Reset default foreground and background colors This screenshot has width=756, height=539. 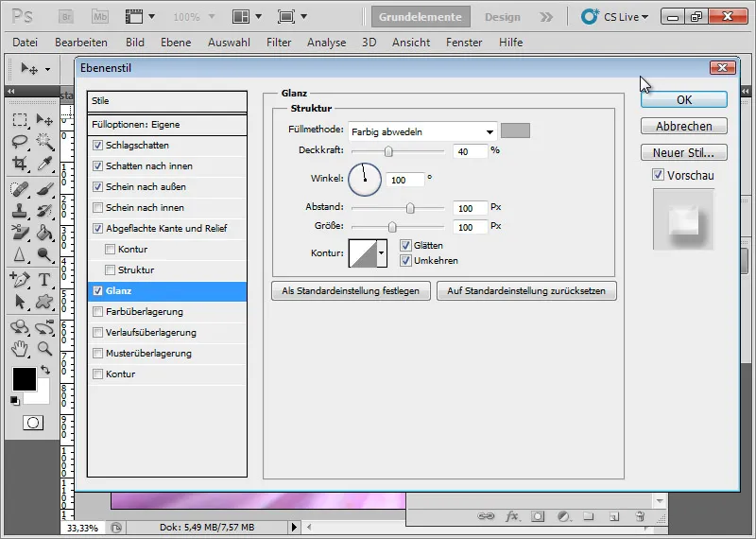(x=15, y=401)
